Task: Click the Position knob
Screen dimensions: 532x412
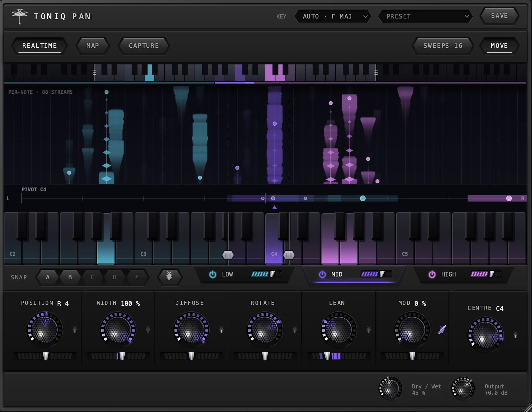Action: coord(45,329)
